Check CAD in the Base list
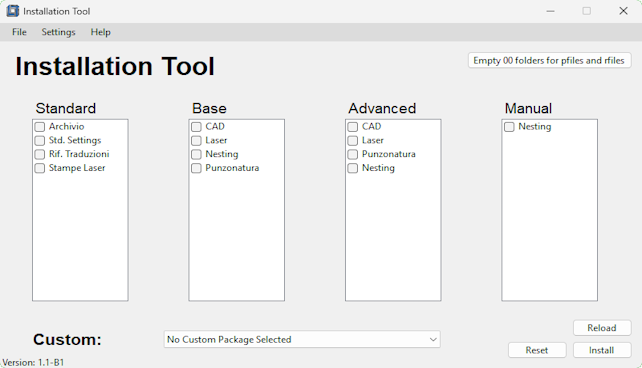The image size is (642, 368). point(196,127)
